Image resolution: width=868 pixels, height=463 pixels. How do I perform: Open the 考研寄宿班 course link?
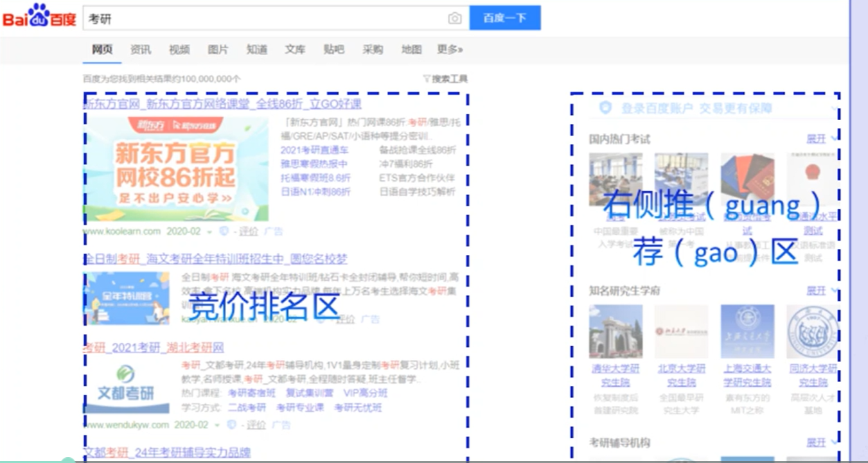[x=252, y=393]
